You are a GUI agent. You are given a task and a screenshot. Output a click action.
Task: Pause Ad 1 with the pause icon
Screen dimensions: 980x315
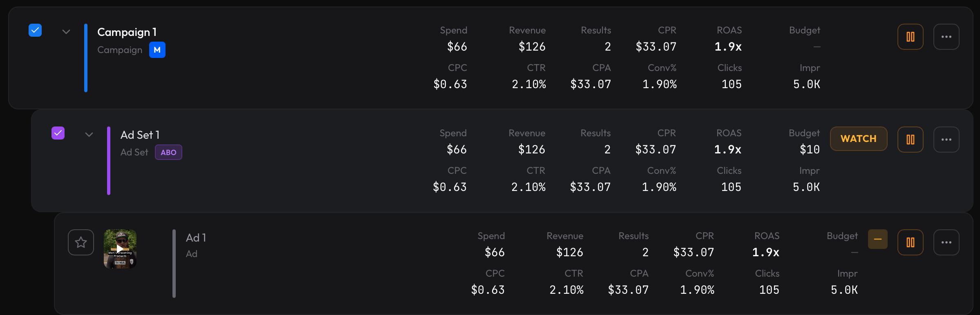tap(910, 242)
